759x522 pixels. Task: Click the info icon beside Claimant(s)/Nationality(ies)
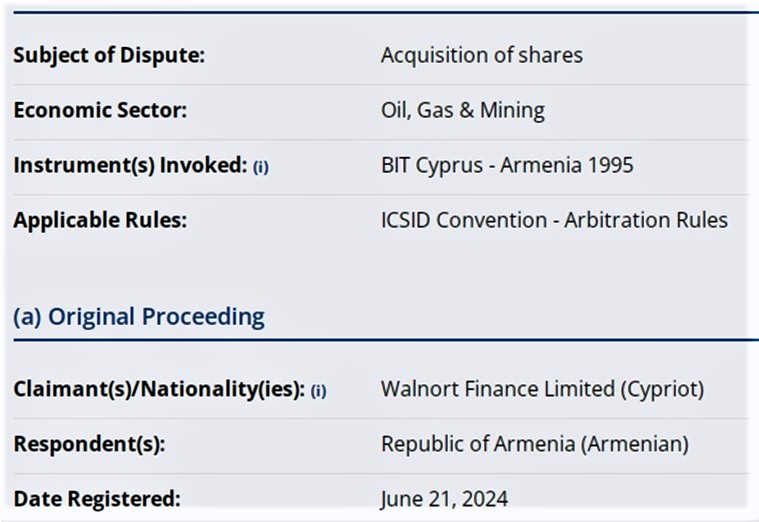[x=318, y=392]
